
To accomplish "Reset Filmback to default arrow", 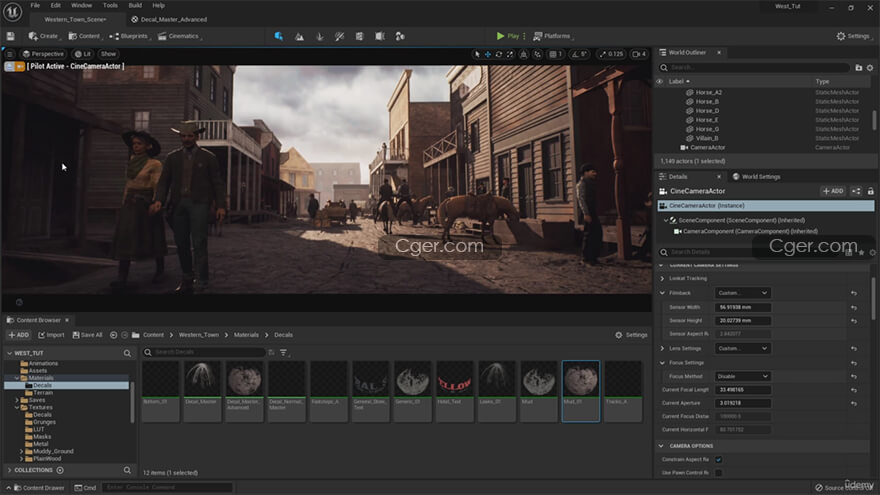I will tap(854, 293).
